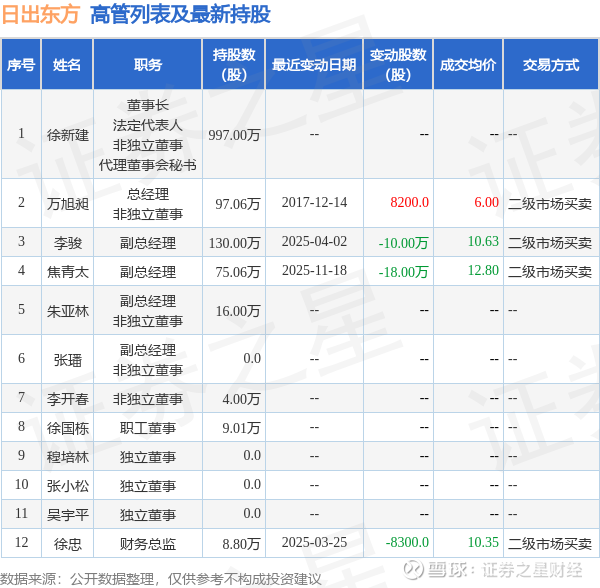Click 独立董事 in 吴宇平's row
The width and height of the screenshot is (600, 588).
tap(148, 515)
